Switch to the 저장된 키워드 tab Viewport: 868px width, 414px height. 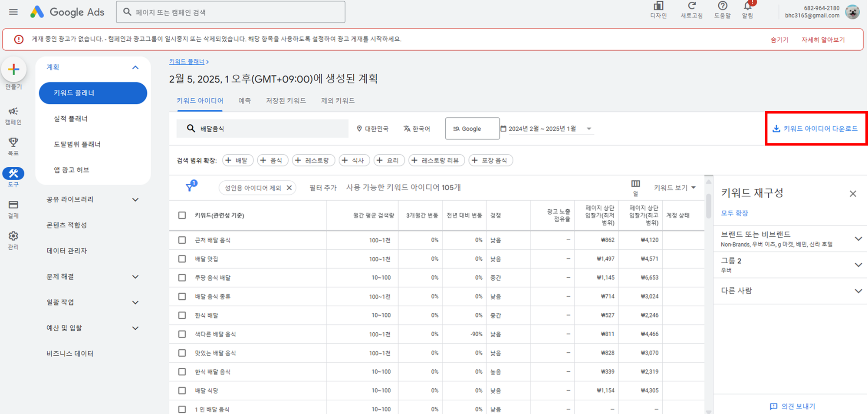tap(286, 100)
